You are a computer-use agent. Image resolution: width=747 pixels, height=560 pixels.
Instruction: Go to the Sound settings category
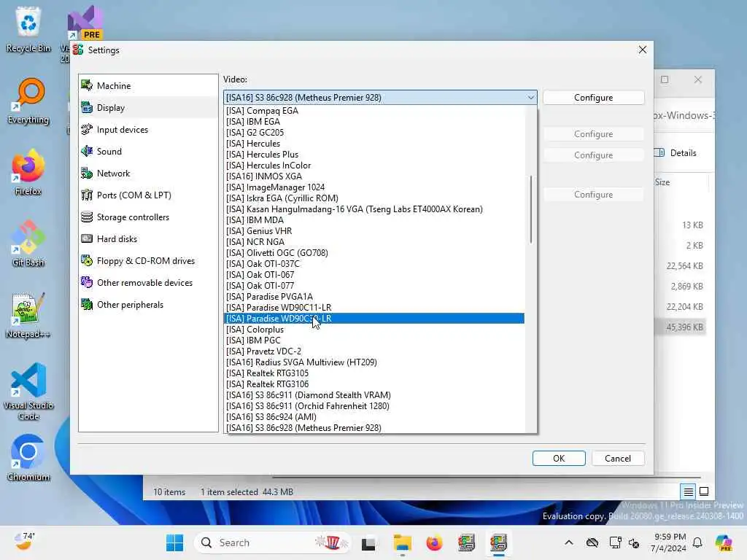(x=148, y=152)
